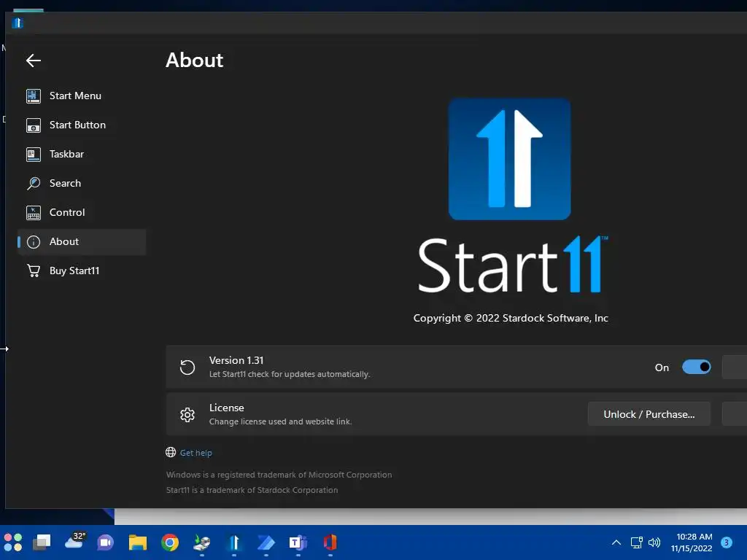The image size is (747, 560).
Task: Click the Start11 trademark notice text
Action: [252, 490]
